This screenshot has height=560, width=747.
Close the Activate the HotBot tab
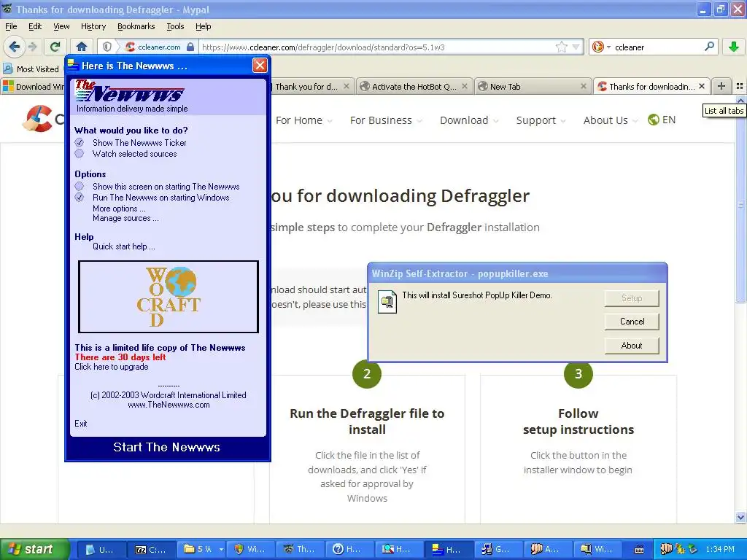pos(465,86)
